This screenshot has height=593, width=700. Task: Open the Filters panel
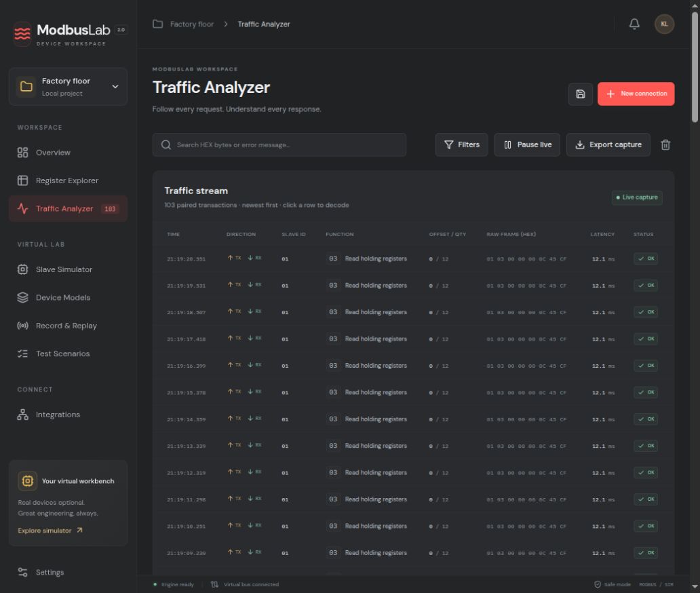click(462, 145)
